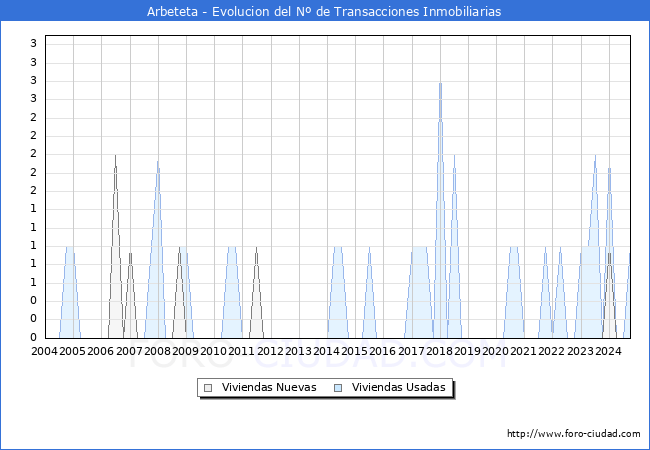
Task: Click the gray new-homes peak in 2006
Action: [115, 249]
